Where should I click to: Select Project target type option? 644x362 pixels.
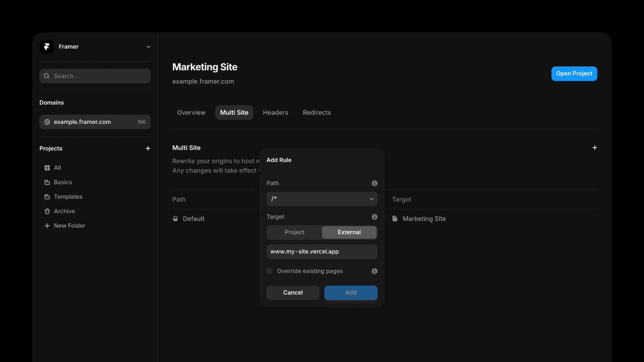(x=295, y=232)
